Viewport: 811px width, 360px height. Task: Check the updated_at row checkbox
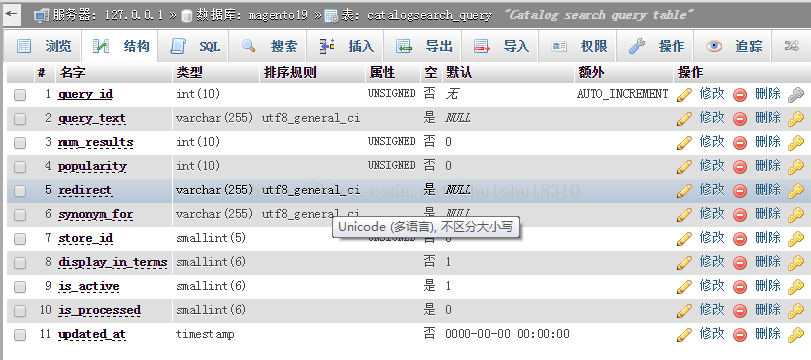[x=20, y=335]
